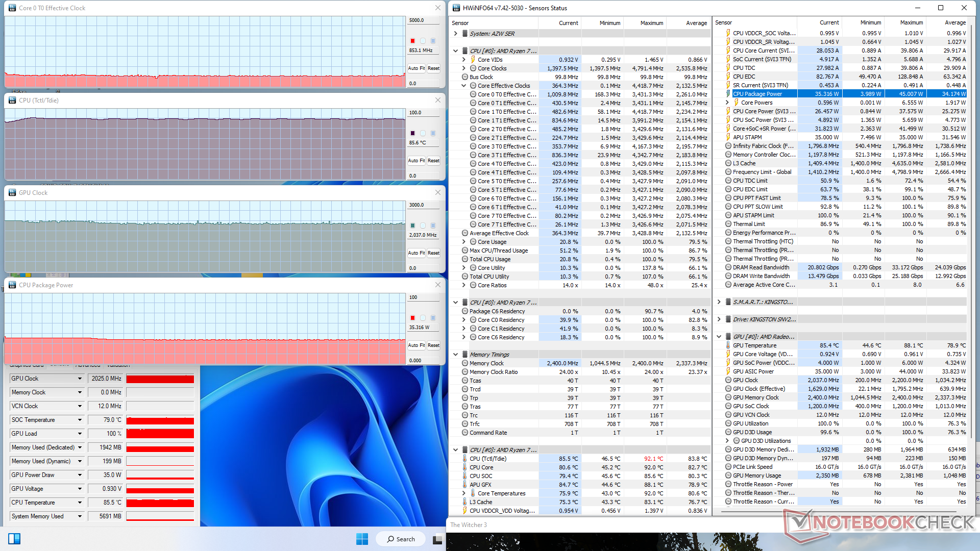Image resolution: width=980 pixels, height=551 pixels.
Task: Expand the Core Temperatures group
Action: 464,493
